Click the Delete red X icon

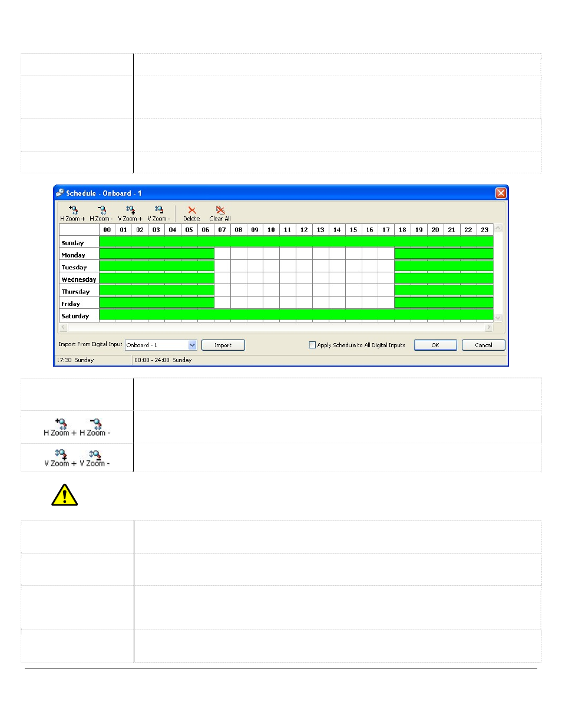click(x=192, y=210)
